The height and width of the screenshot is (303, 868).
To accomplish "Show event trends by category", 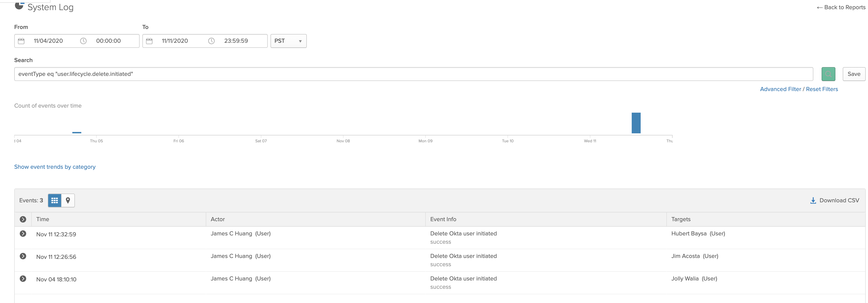I will pyautogui.click(x=55, y=167).
